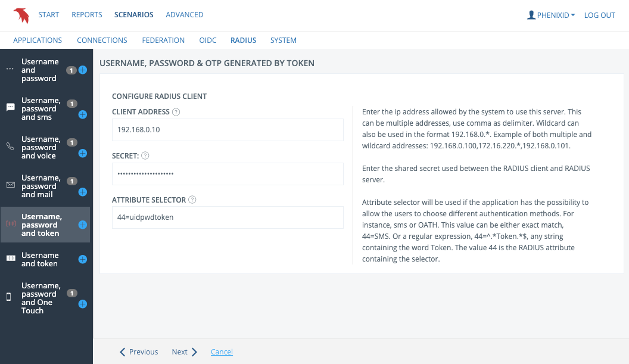Proceed with the Next button
This screenshot has height=364, width=629.
[185, 352]
